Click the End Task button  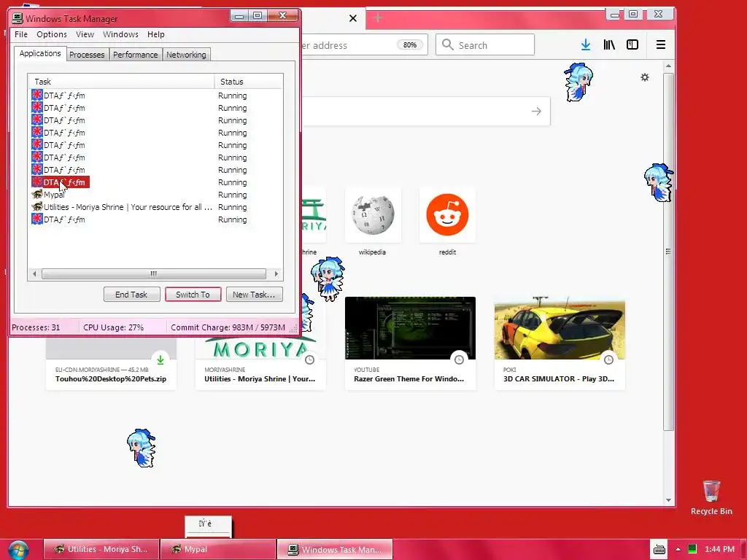pyautogui.click(x=131, y=295)
